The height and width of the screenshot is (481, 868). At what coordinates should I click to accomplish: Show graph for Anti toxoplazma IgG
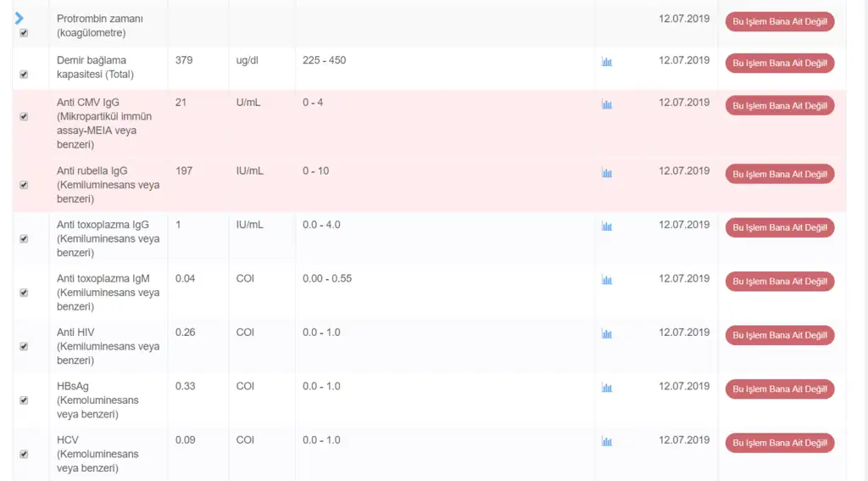(x=606, y=227)
